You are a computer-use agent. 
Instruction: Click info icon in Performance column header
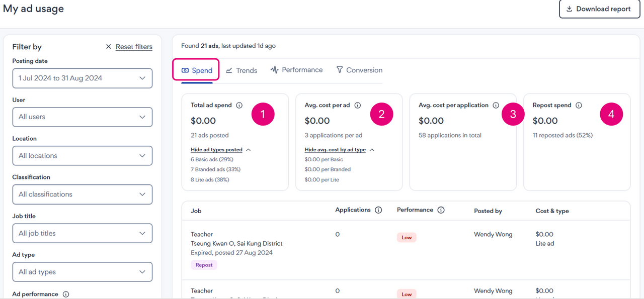(441, 210)
